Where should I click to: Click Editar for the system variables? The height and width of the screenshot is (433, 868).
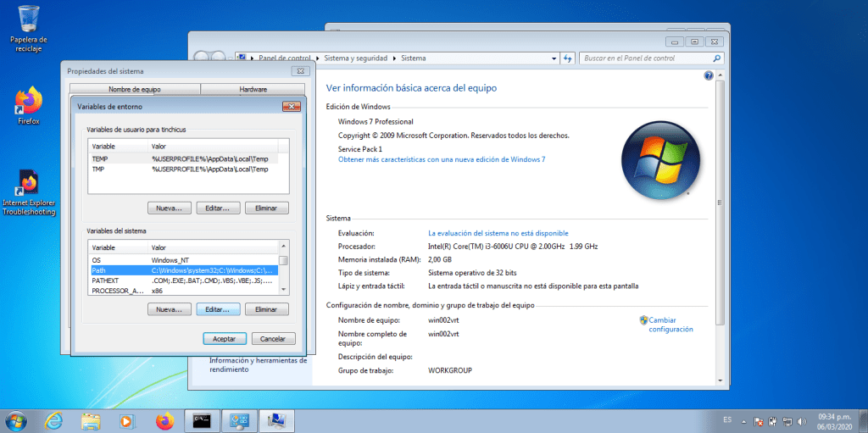click(x=218, y=310)
